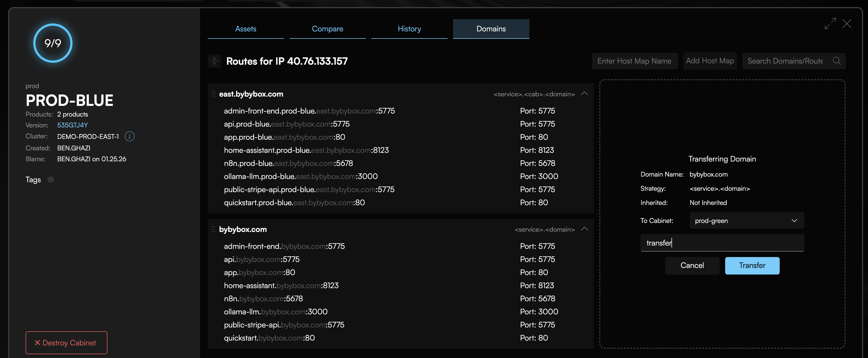Collapse the east.bybybox.com routes section
Viewport: 868px width, 358px height.
click(x=585, y=94)
